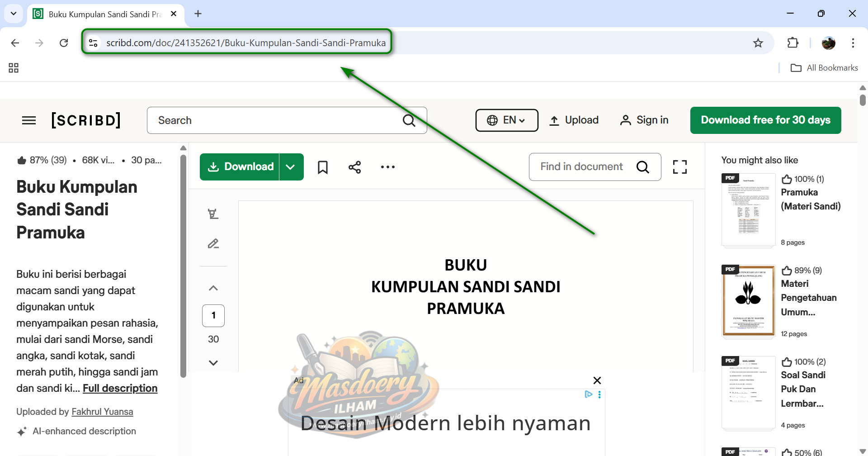Go to previous page with up chevron
This screenshot has width=868, height=456.
click(213, 288)
